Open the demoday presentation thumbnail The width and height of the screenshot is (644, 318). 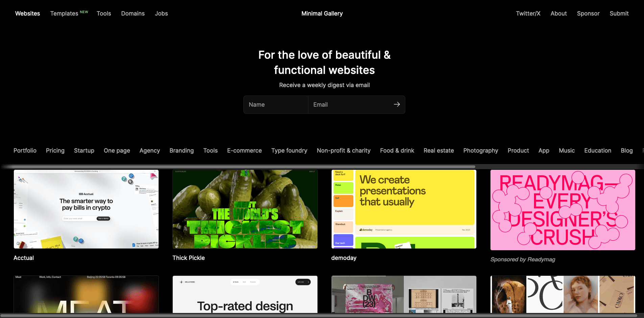404,209
